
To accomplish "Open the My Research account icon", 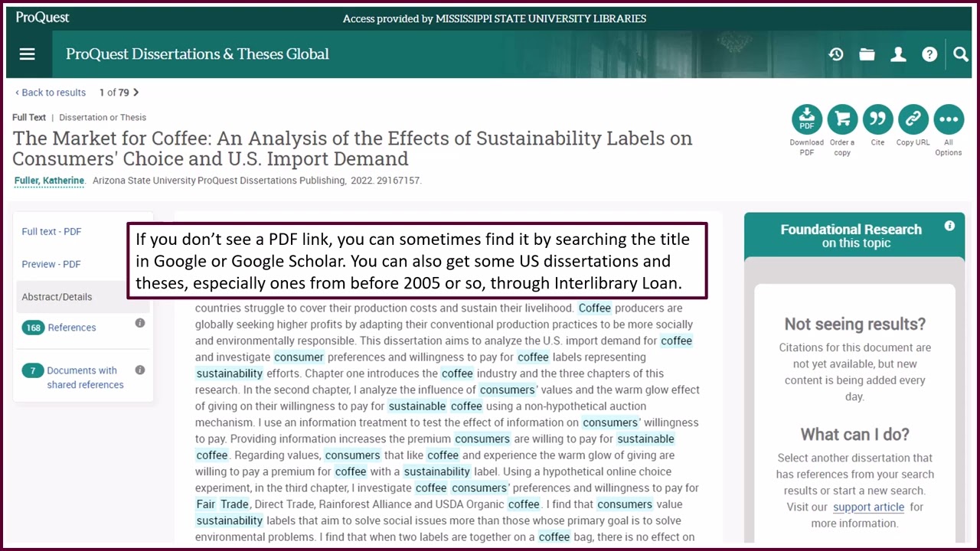I will [x=898, y=54].
